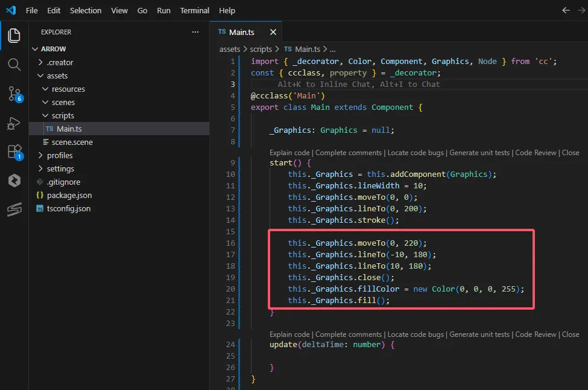The width and height of the screenshot is (588, 390).
Task: Open the Extensions view icon
Action: click(x=14, y=152)
